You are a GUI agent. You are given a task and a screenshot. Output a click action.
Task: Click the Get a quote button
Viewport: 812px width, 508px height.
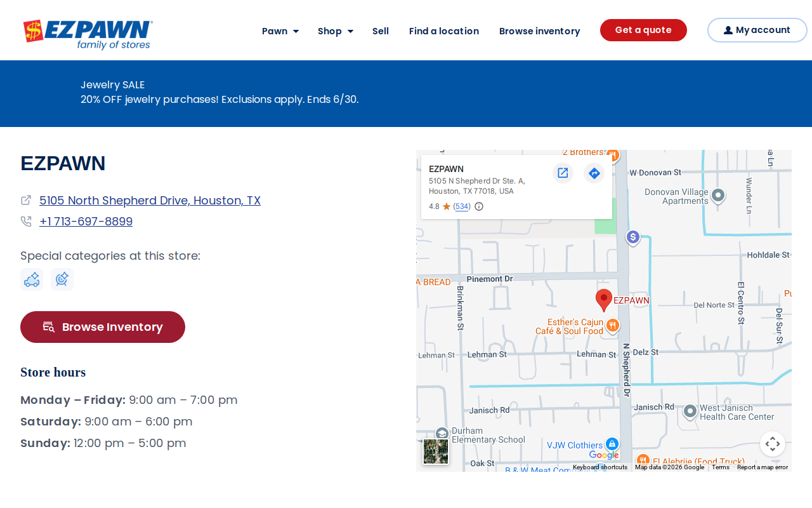click(x=643, y=30)
